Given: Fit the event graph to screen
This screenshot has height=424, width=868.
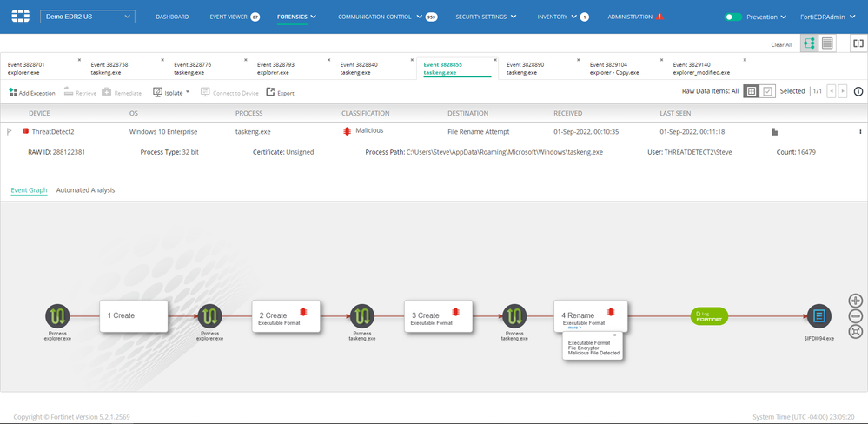Looking at the screenshot, I should pos(855,332).
